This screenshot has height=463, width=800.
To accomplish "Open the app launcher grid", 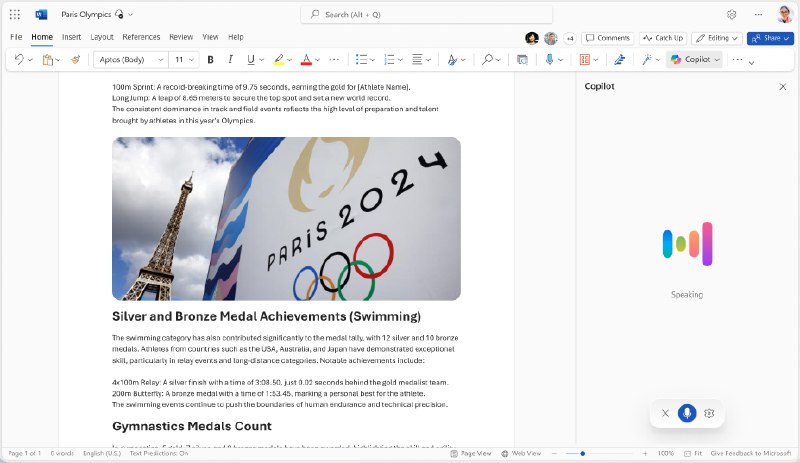I will 15,14.
